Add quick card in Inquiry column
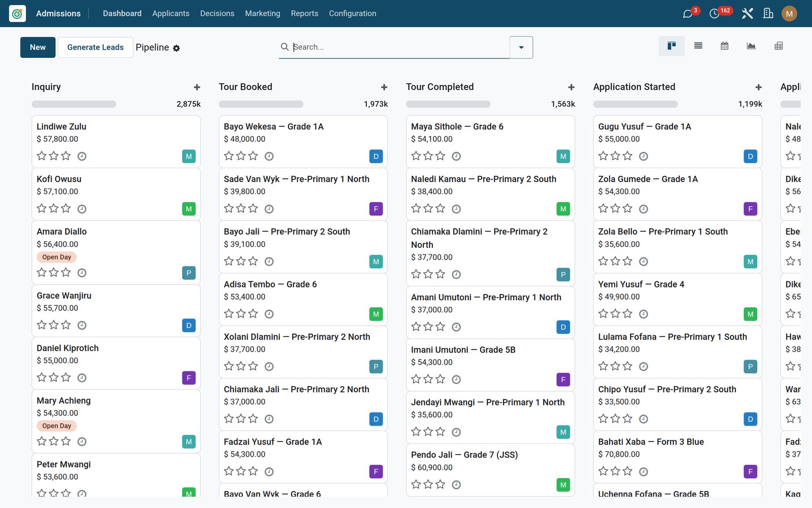This screenshot has height=508, width=812. click(x=197, y=87)
